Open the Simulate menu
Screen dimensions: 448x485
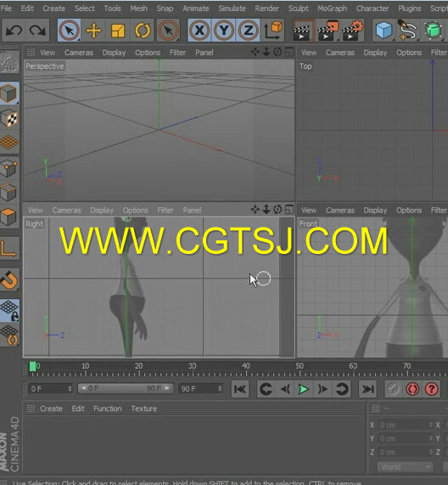(x=232, y=8)
